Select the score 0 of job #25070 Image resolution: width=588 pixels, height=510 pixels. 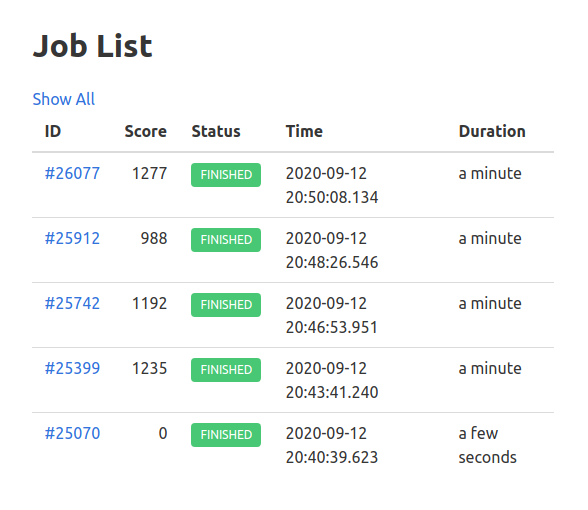pyautogui.click(x=163, y=434)
